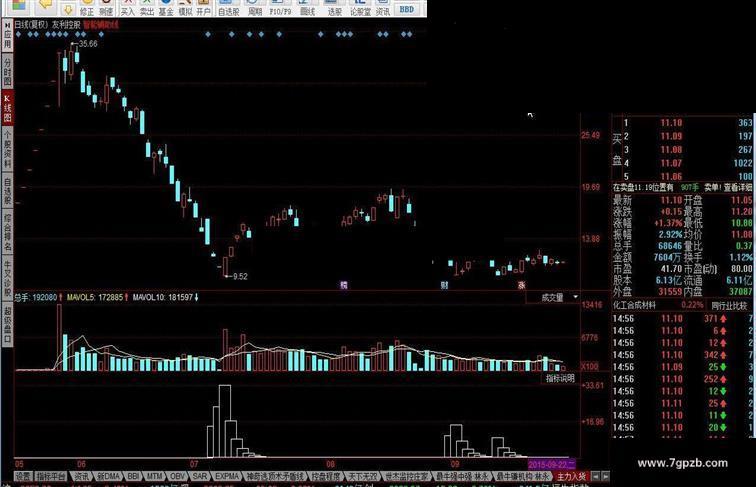Click the 指标说明 button
The image size is (756, 487).
(560, 379)
